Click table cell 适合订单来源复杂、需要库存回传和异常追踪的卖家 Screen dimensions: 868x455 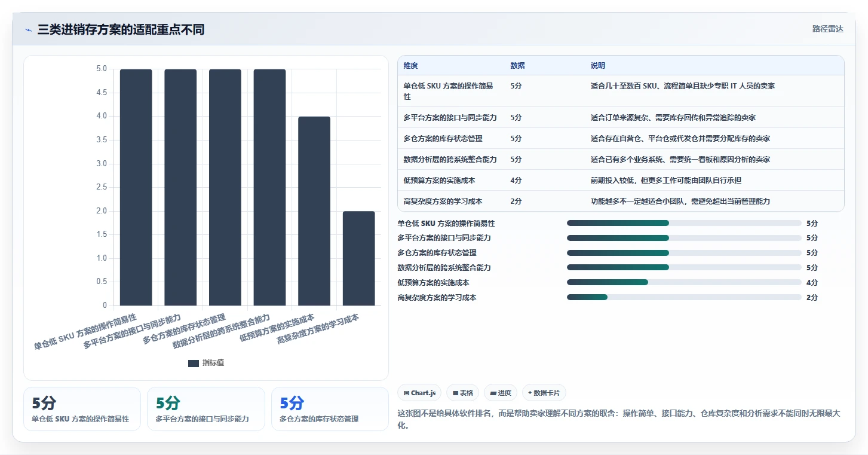click(674, 118)
